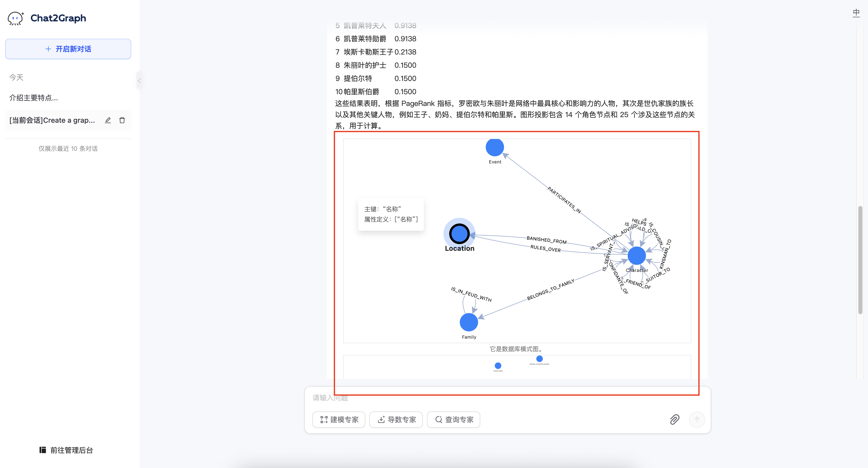Image resolution: width=868 pixels, height=468 pixels.
Task: Click the 埃斯卡勒斯王子 row in the ranking list
Action: 376,52
